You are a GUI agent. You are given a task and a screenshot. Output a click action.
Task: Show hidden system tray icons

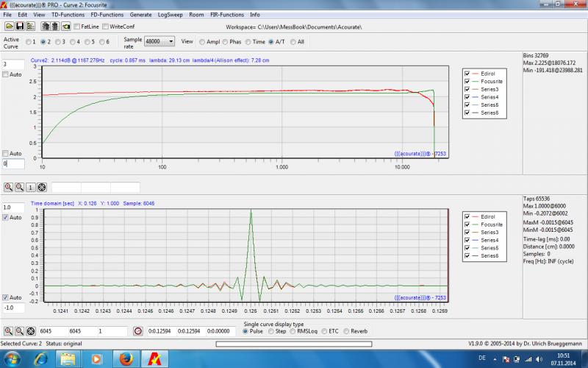click(x=495, y=359)
